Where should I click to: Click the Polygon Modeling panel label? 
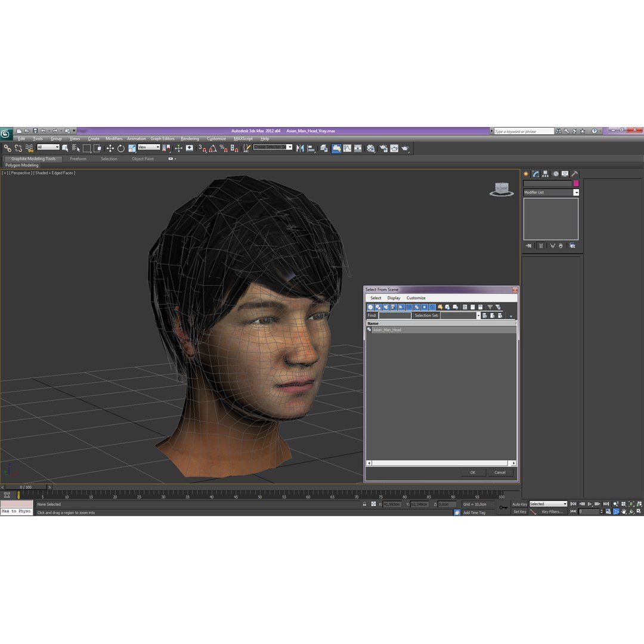tap(22, 166)
